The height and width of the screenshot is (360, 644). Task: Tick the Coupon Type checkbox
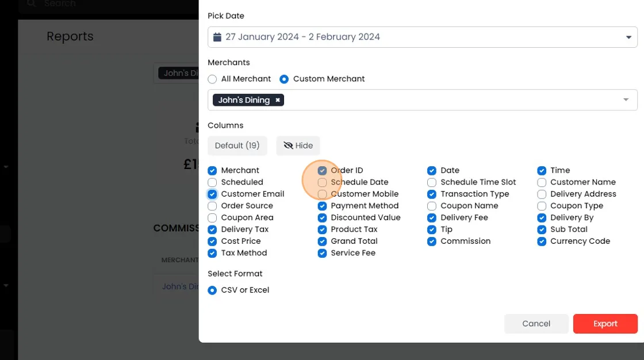pos(542,206)
